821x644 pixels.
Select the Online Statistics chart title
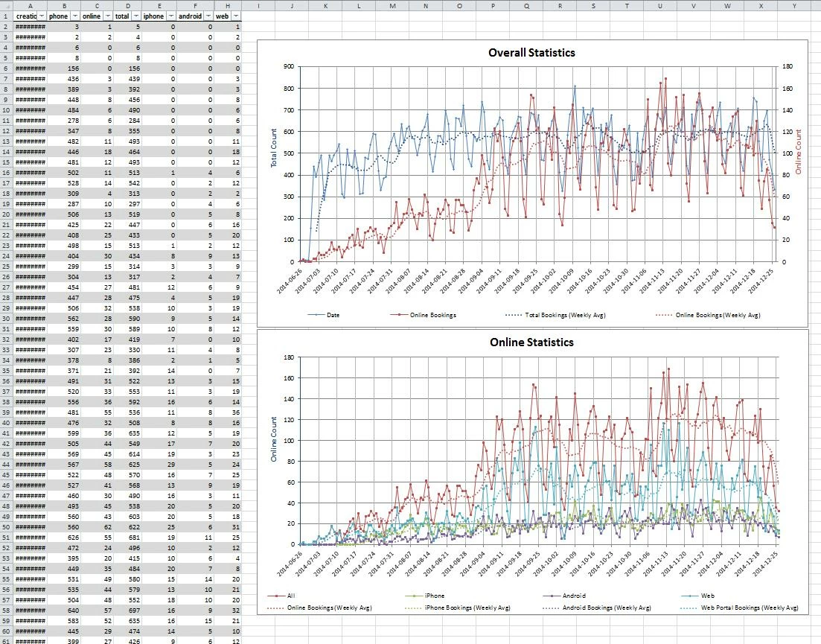pyautogui.click(x=531, y=342)
